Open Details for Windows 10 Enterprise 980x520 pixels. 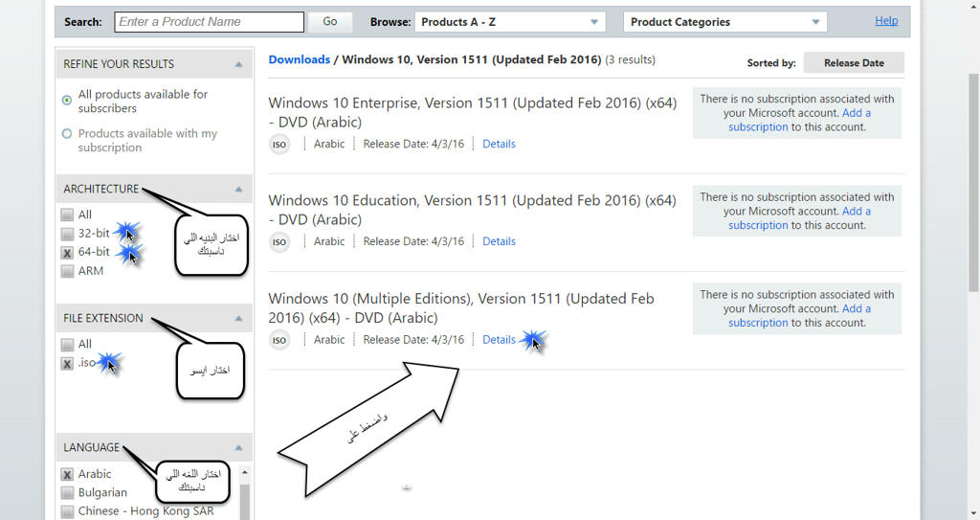point(499,144)
